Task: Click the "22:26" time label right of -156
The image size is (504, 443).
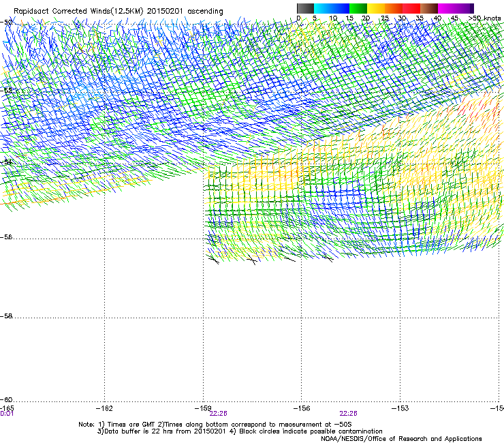Action: tap(349, 414)
